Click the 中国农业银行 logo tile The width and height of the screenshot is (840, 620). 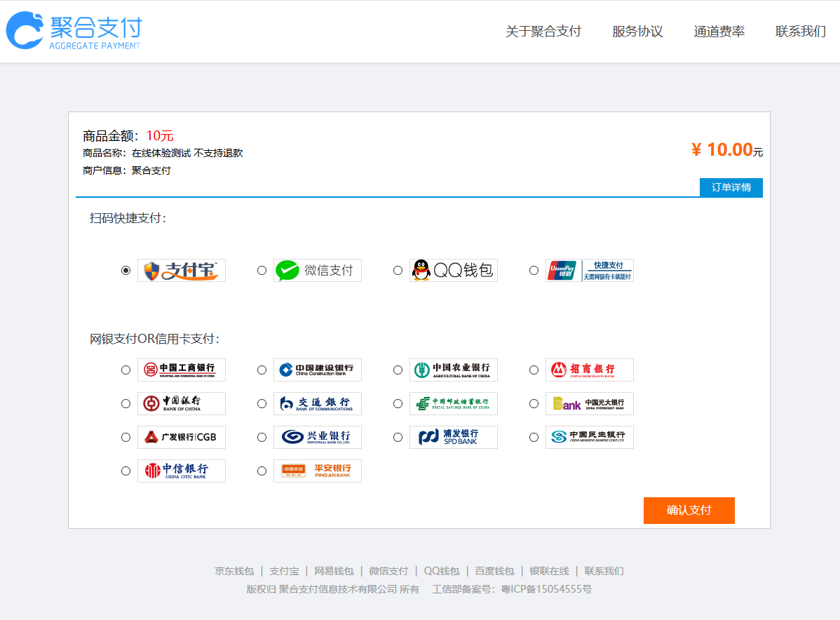click(x=454, y=370)
